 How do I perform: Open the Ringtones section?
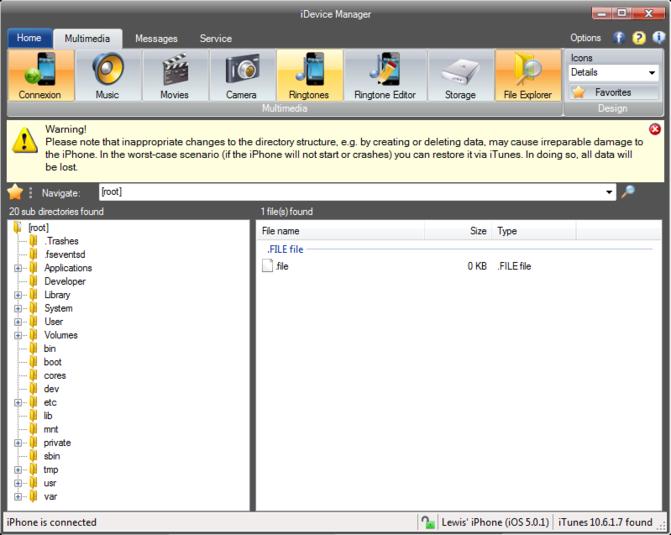pos(309,75)
